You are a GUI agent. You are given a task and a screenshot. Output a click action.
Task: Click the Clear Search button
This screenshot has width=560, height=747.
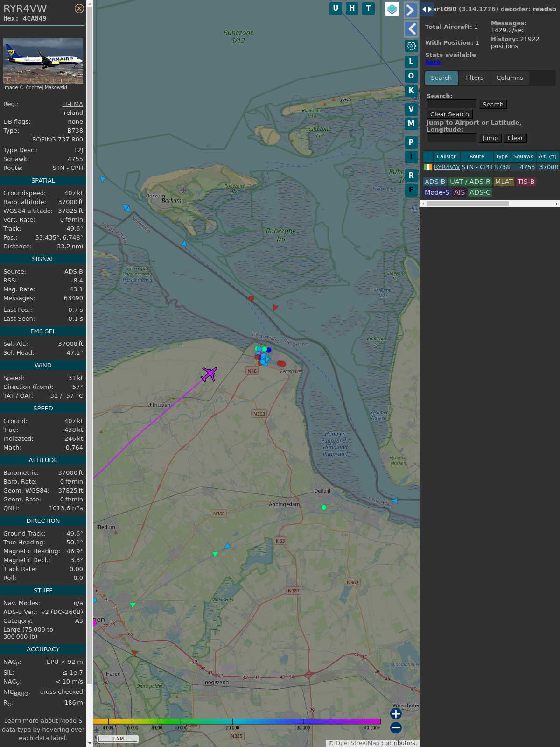tap(449, 114)
